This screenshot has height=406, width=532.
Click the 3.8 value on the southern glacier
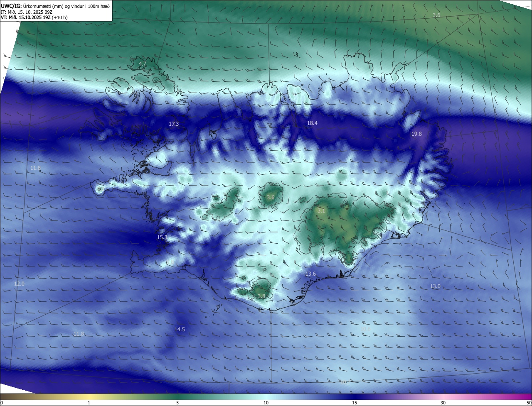tap(261, 296)
